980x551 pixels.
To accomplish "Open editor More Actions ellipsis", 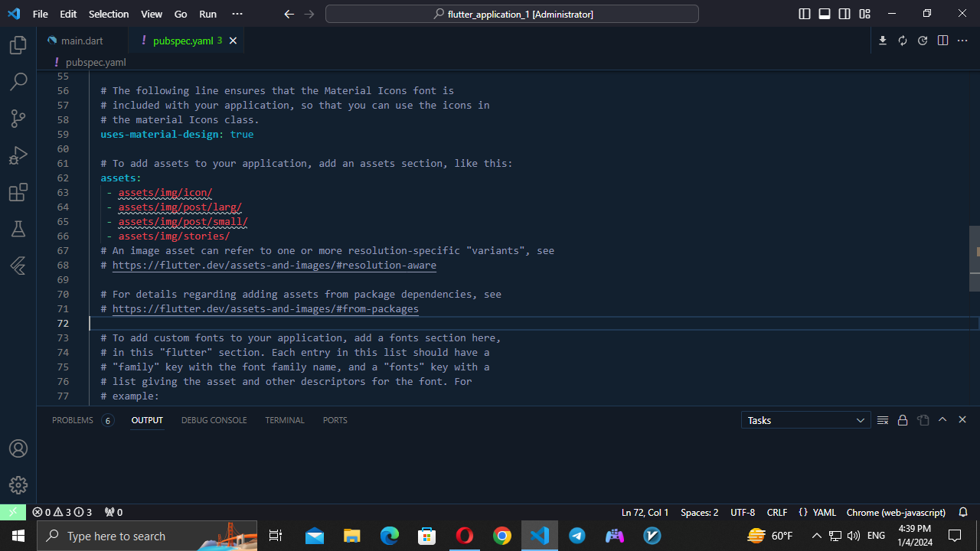I will click(x=962, y=41).
